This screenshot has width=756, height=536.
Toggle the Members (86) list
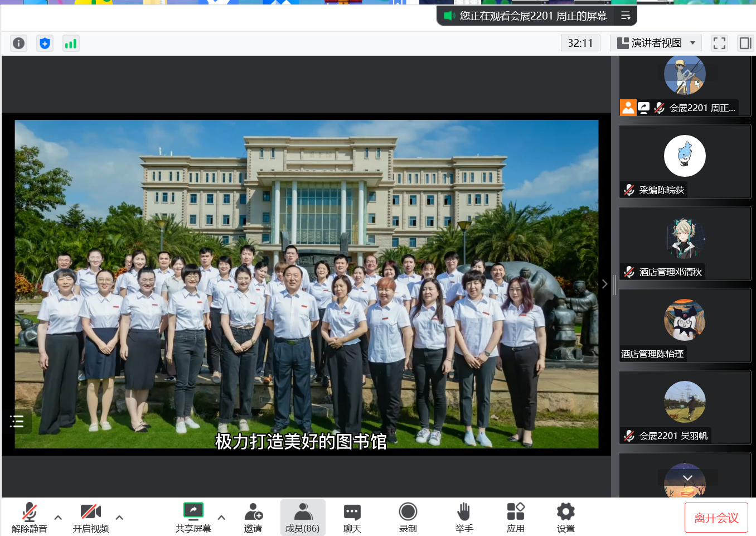click(303, 517)
